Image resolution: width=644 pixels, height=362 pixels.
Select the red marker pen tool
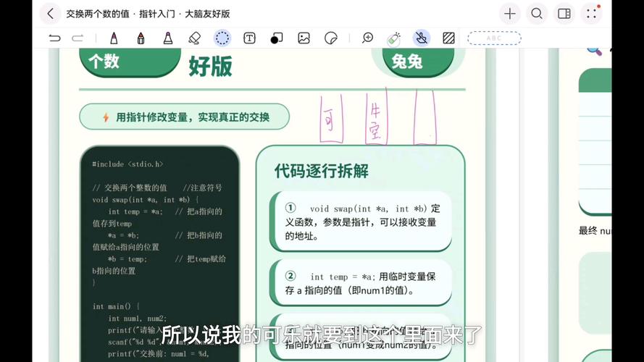click(141, 38)
